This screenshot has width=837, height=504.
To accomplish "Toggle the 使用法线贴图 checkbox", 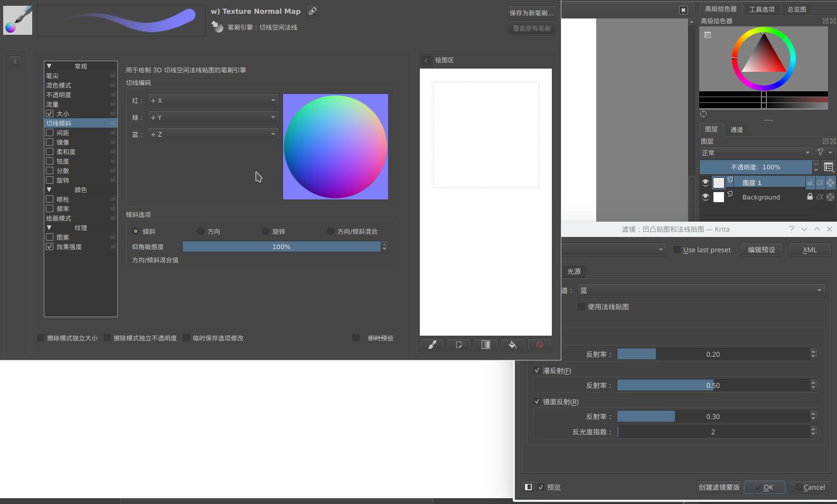I will click(581, 307).
